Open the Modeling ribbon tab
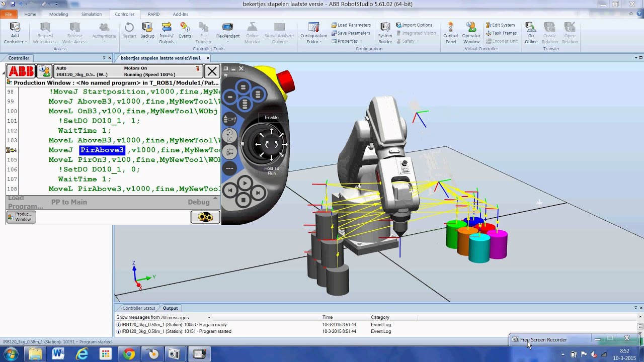The width and height of the screenshot is (644, 362). click(58, 14)
